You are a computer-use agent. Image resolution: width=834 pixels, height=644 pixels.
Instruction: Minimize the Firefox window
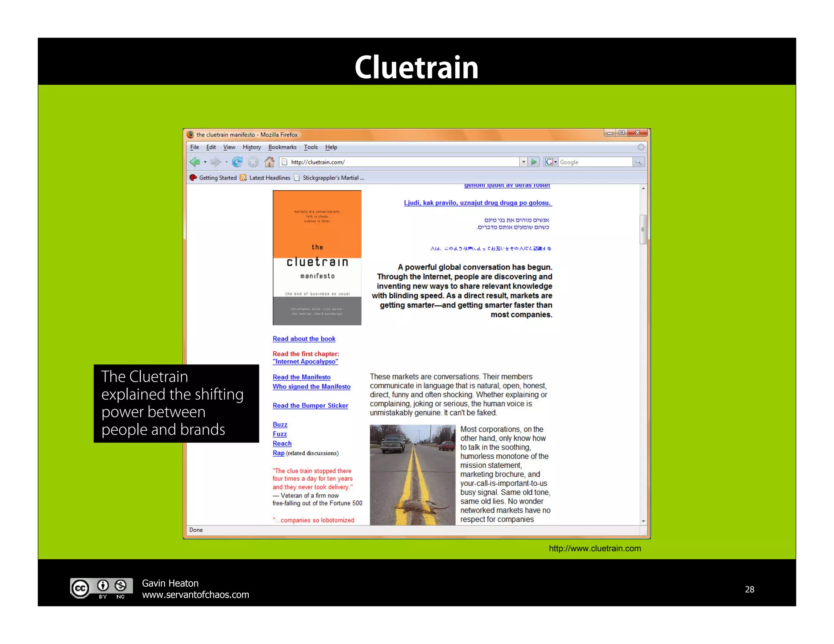[610, 133]
